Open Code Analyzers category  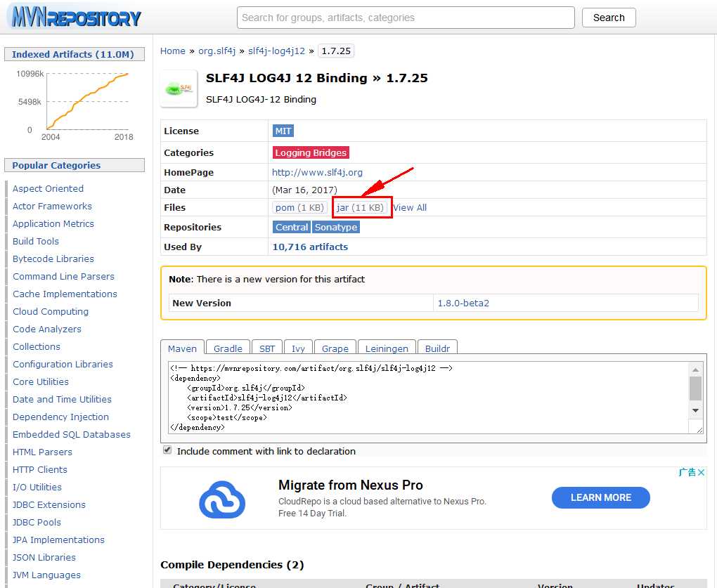(46, 329)
